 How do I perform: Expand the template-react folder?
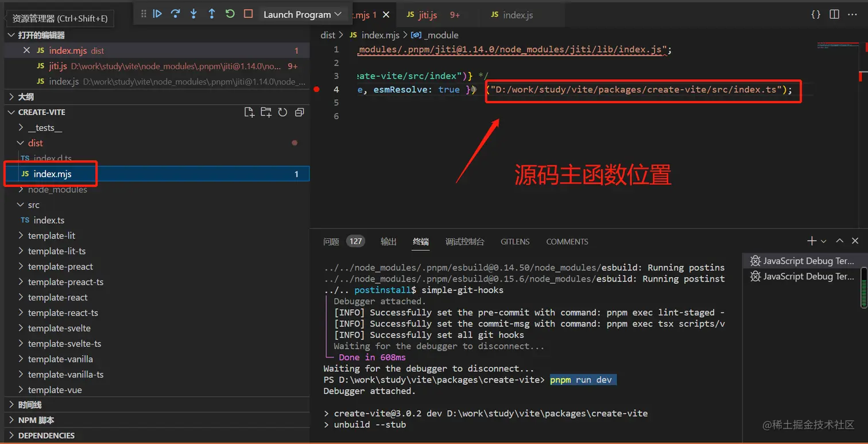[x=157, y=298]
